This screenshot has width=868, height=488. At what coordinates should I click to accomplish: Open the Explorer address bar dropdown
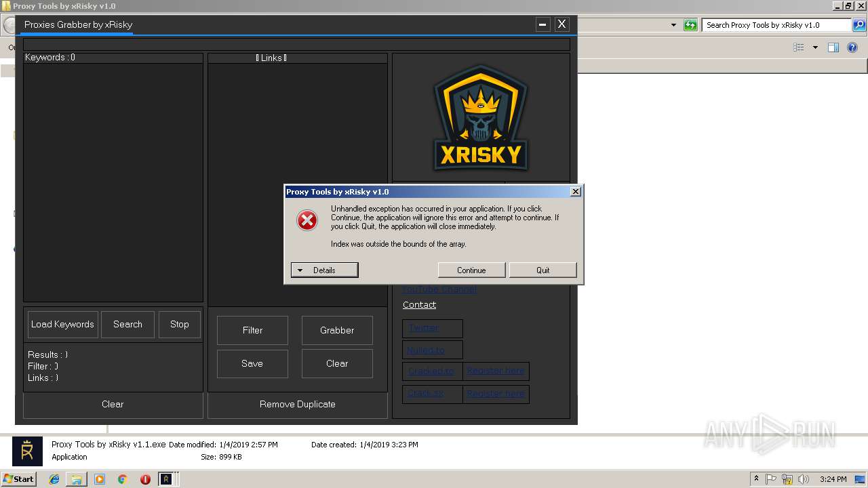pyautogui.click(x=673, y=25)
